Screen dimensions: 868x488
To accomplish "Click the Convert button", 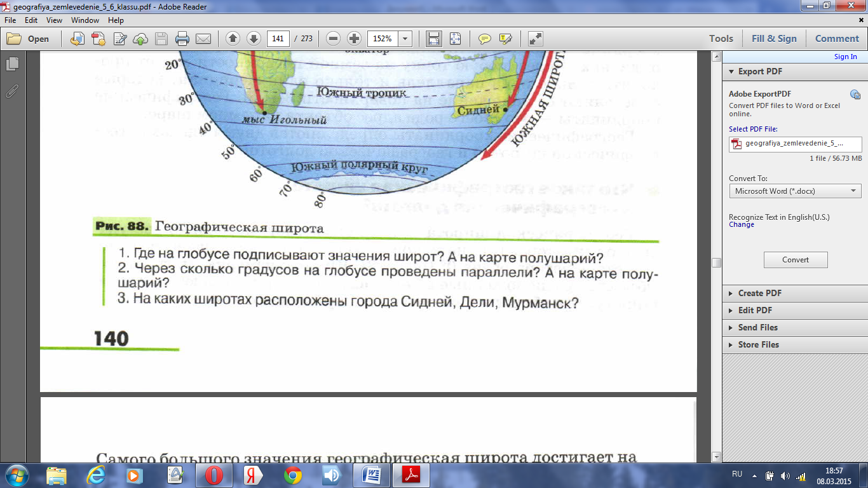I will coord(796,260).
